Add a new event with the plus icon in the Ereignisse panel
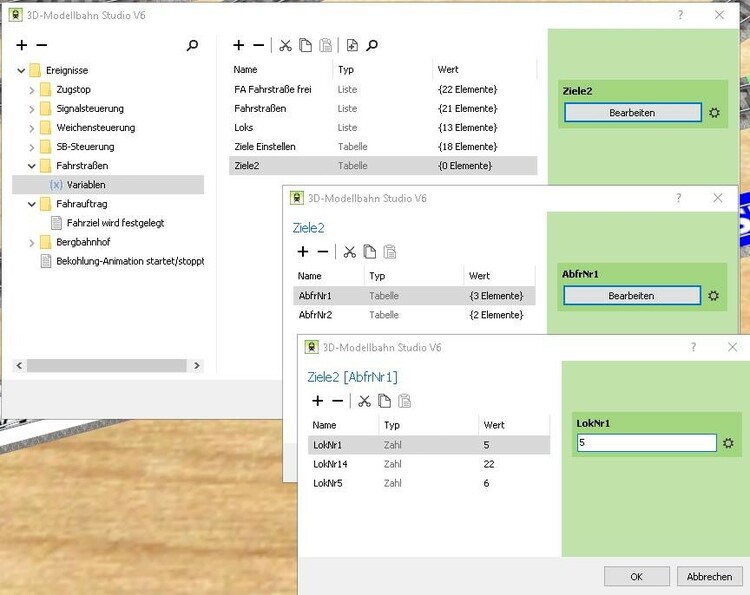 22,45
